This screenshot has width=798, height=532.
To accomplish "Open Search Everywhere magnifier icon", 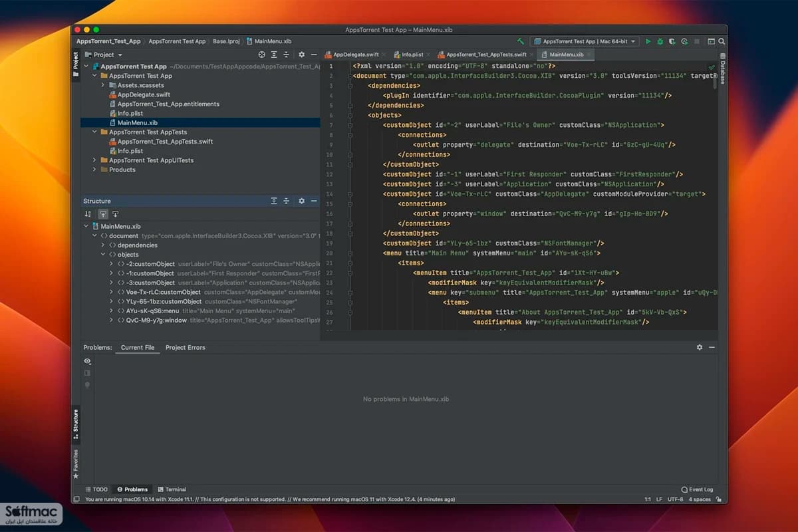I will (722, 41).
